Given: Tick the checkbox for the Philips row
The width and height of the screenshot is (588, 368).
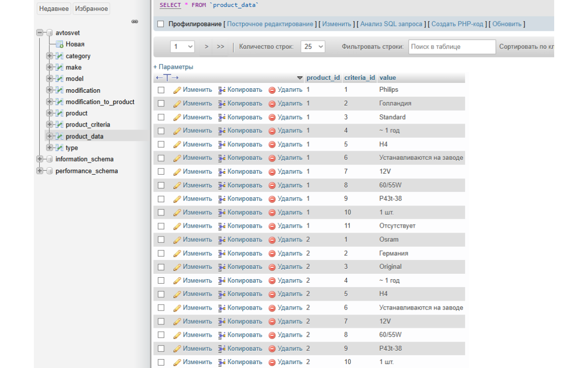Looking at the screenshot, I should (x=161, y=90).
